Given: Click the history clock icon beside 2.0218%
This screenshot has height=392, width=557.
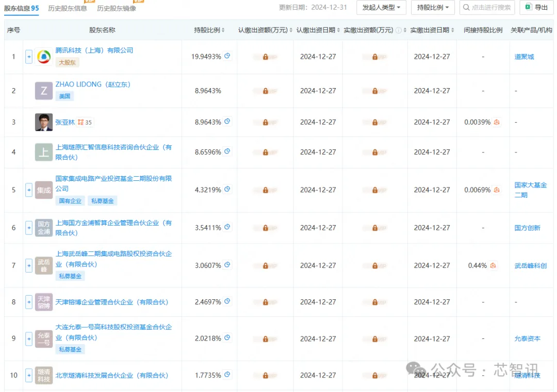Looking at the screenshot, I should click(x=227, y=338).
